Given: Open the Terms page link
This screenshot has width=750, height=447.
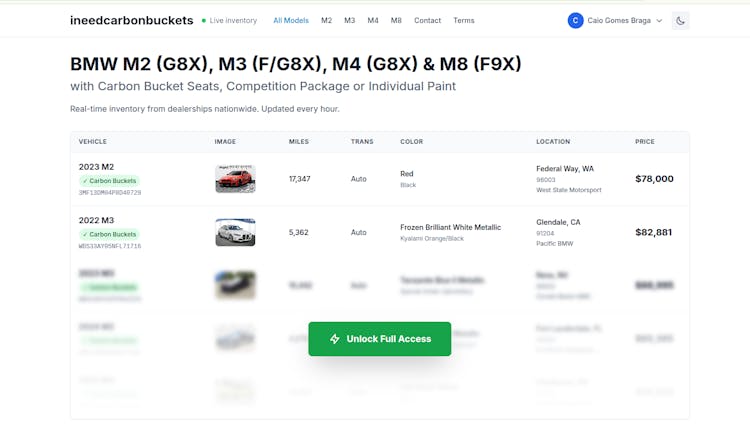Looking at the screenshot, I should point(464,20).
